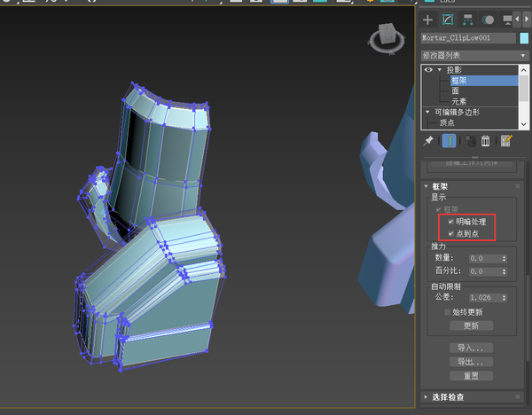The image size is (532, 415).
Task: Click the object color swatch
Action: coord(524,38)
